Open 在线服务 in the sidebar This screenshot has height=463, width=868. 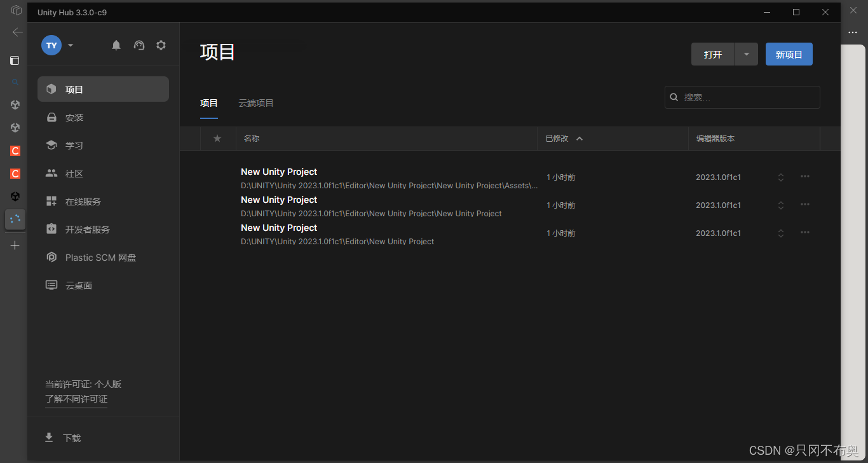[x=103, y=202]
